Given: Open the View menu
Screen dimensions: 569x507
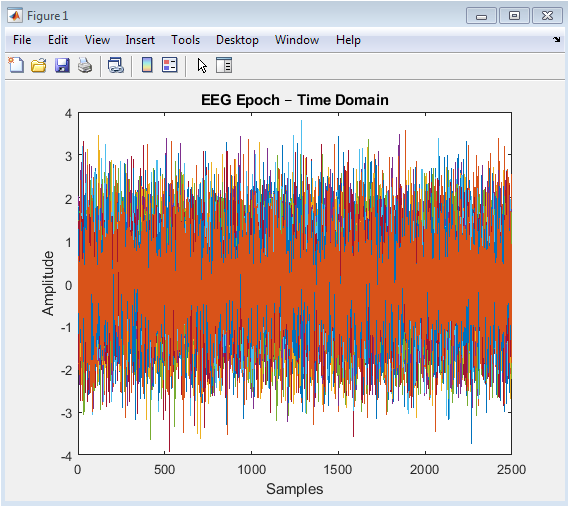Looking at the screenshot, I should tap(97, 40).
